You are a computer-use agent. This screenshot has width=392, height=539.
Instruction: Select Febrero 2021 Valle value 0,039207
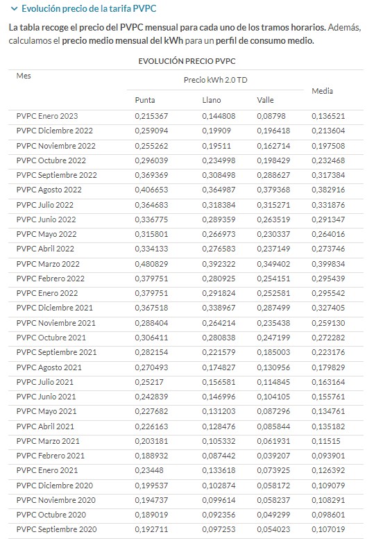point(273,456)
